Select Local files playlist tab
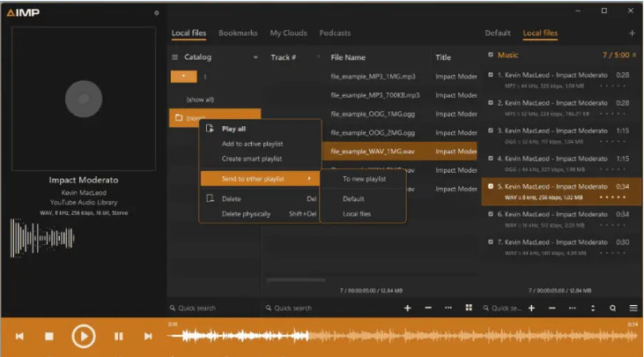Image resolution: width=644 pixels, height=357 pixels. pos(540,33)
